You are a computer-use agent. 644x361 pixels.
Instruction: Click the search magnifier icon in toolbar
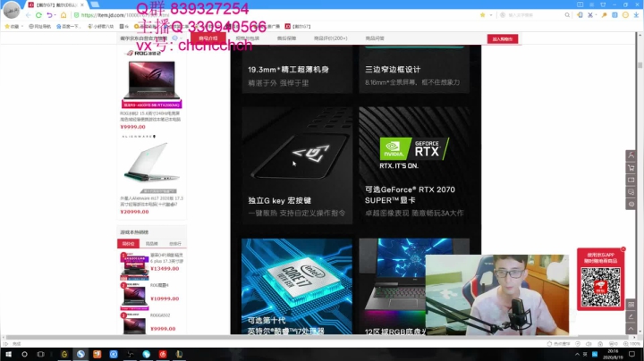click(567, 15)
